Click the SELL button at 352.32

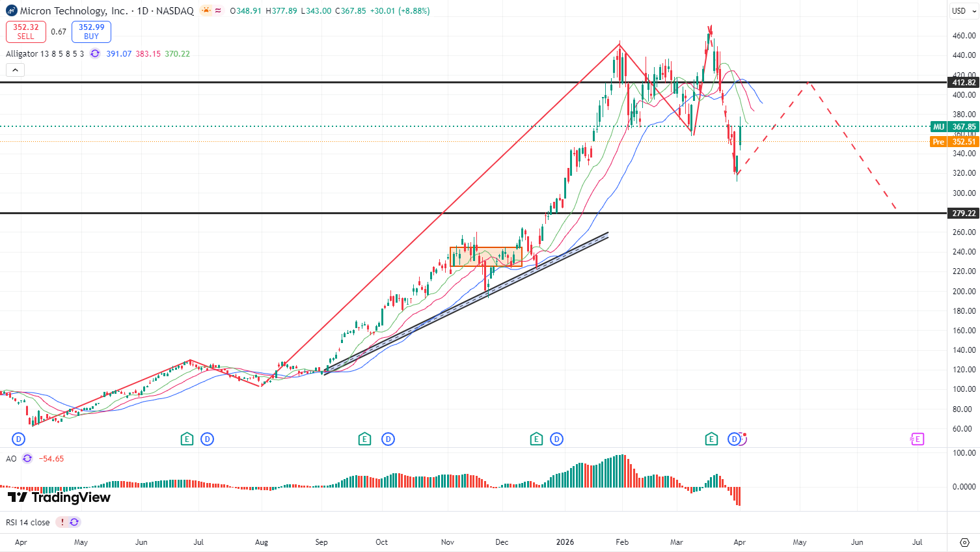coord(26,31)
